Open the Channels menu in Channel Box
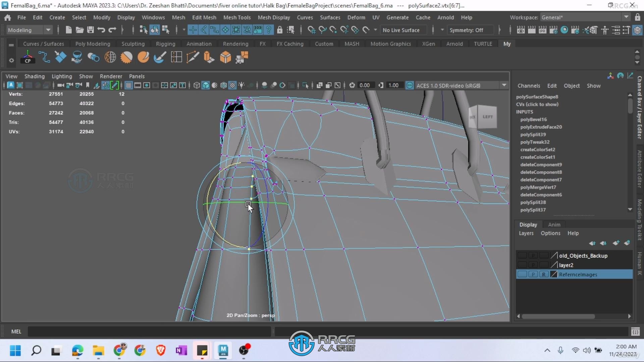 [x=529, y=85]
